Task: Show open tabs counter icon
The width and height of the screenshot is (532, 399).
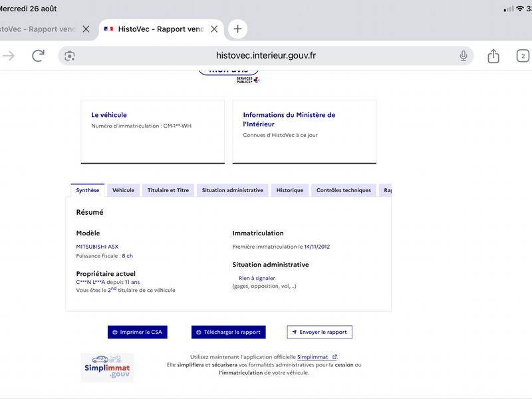Action: tap(523, 56)
